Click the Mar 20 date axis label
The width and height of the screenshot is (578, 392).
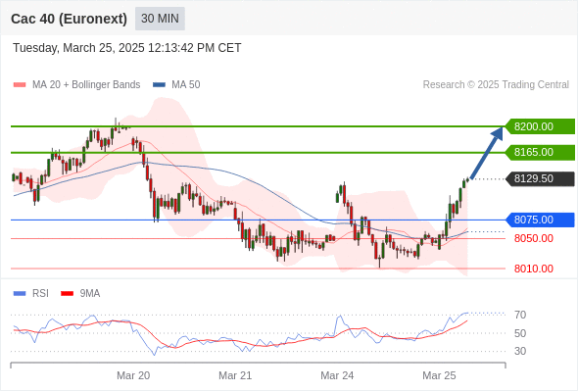(x=133, y=375)
